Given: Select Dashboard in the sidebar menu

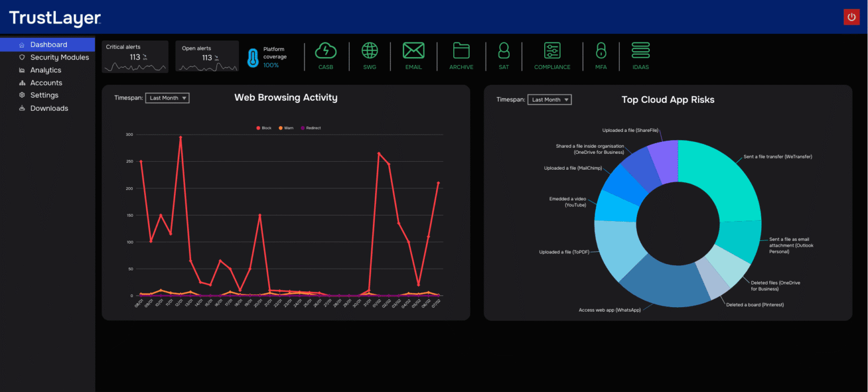Looking at the screenshot, I should pos(47,45).
